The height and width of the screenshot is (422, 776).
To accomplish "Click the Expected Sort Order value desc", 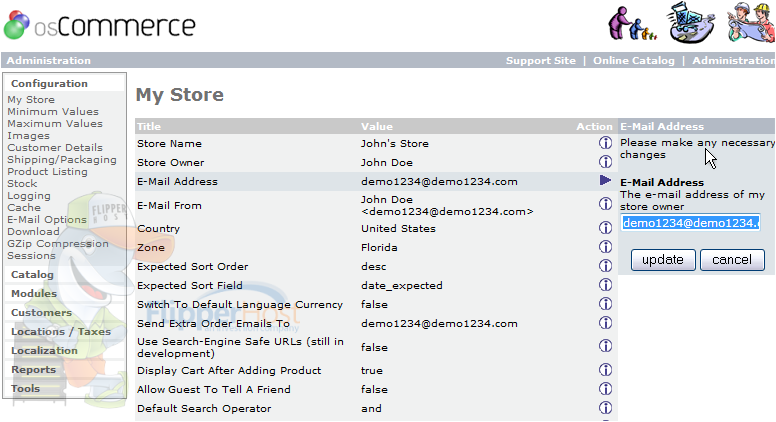I will coord(373,267).
